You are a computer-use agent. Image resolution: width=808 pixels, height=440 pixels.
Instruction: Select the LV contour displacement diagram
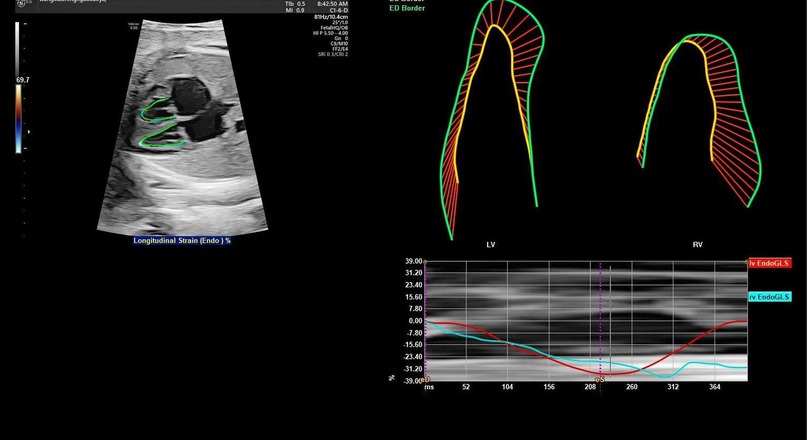(492, 120)
